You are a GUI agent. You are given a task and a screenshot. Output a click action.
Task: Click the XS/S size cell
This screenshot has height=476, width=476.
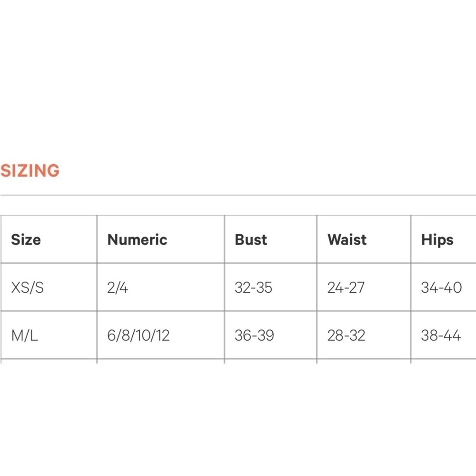click(x=27, y=287)
